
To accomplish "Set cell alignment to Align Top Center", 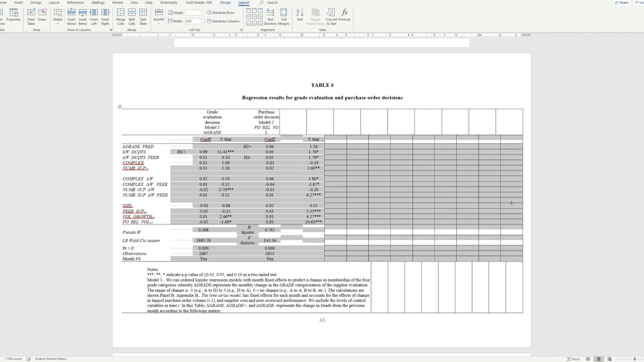I will [254, 11].
